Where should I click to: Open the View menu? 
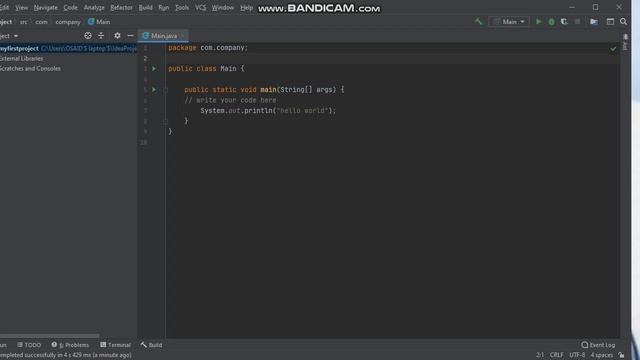coord(21,8)
